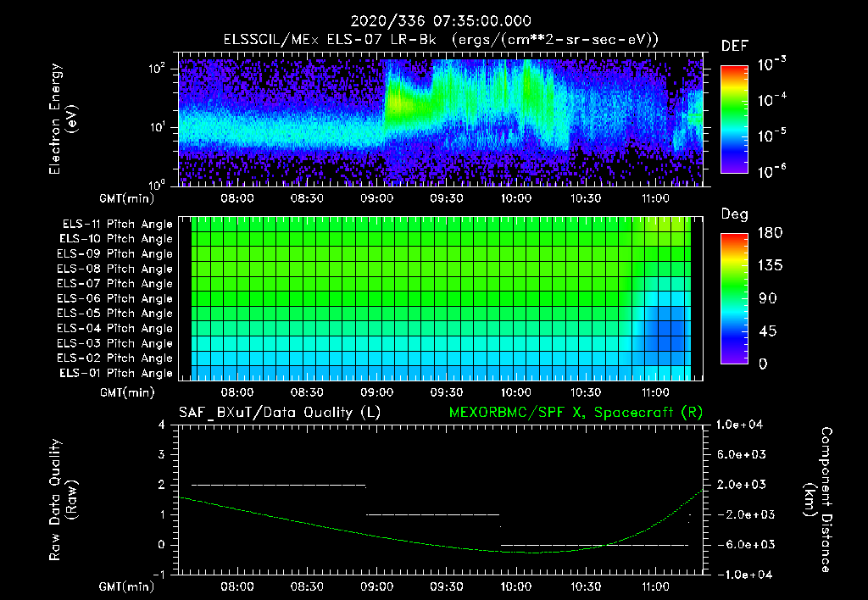
Task: Click the SAF_BXuT/Data Quality (L) title
Action: click(280, 413)
